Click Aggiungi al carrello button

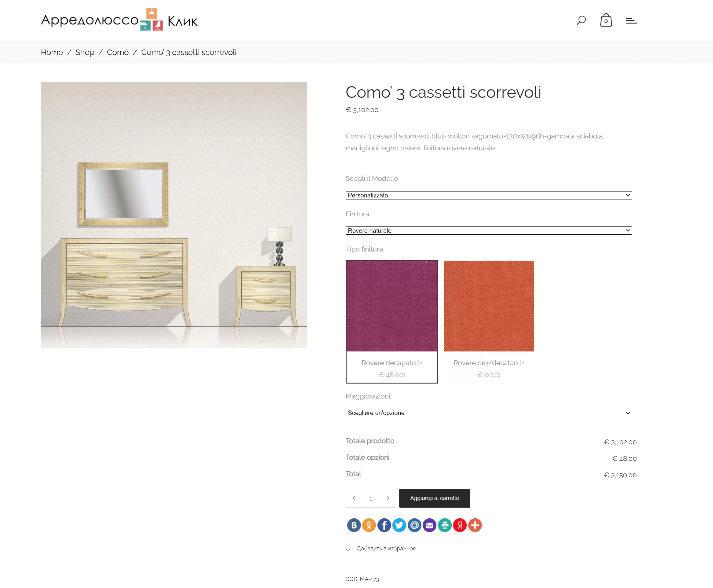click(x=434, y=498)
